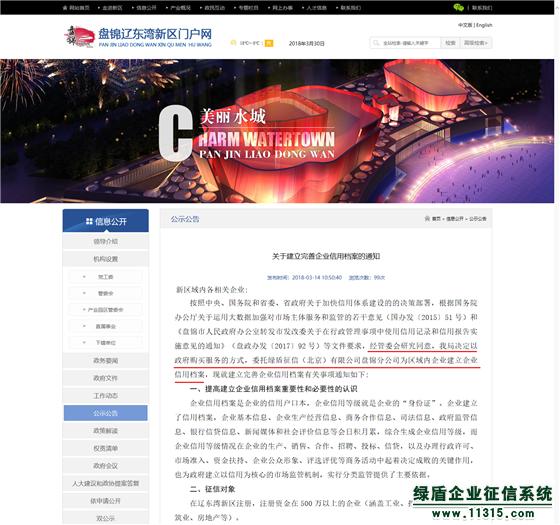The height and width of the screenshot is (525, 560).
Task: Click the publish time 2018-03-14 text
Action: click(x=305, y=278)
